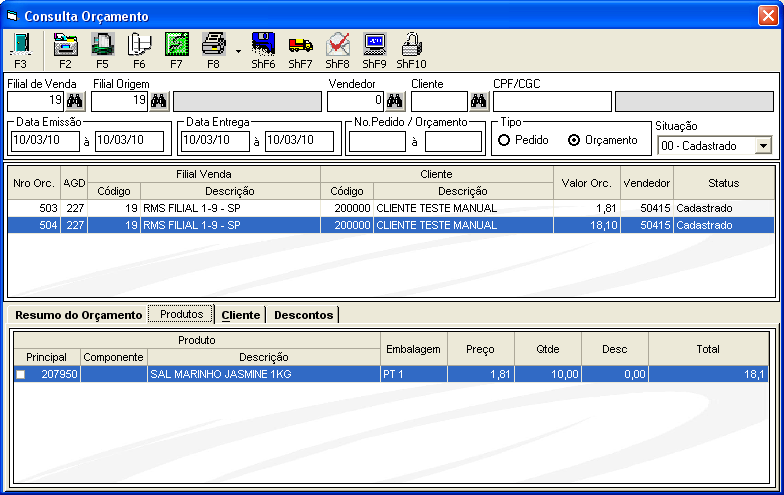Click Data Emissão end date field
784x495 pixels.
[x=130, y=142]
